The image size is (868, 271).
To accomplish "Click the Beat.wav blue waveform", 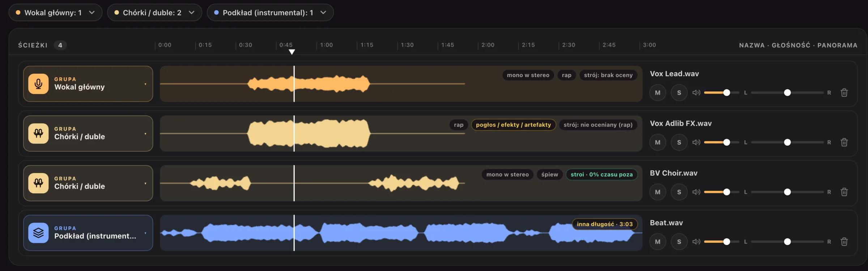I will click(x=401, y=233).
